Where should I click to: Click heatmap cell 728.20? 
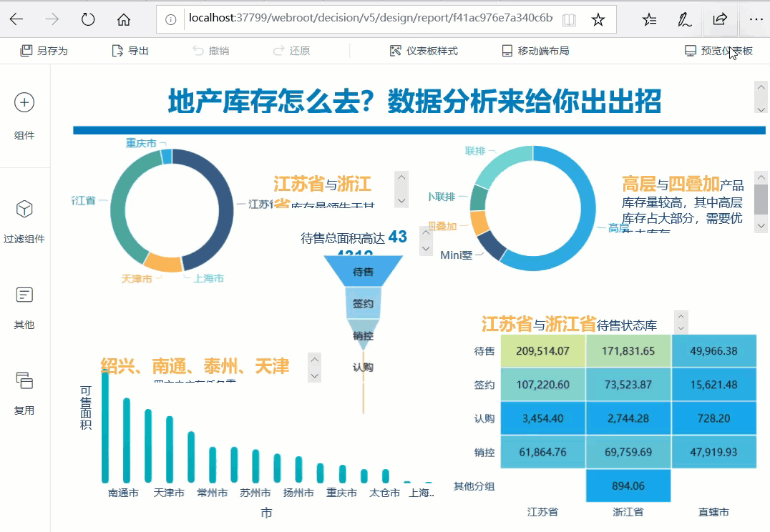713,418
